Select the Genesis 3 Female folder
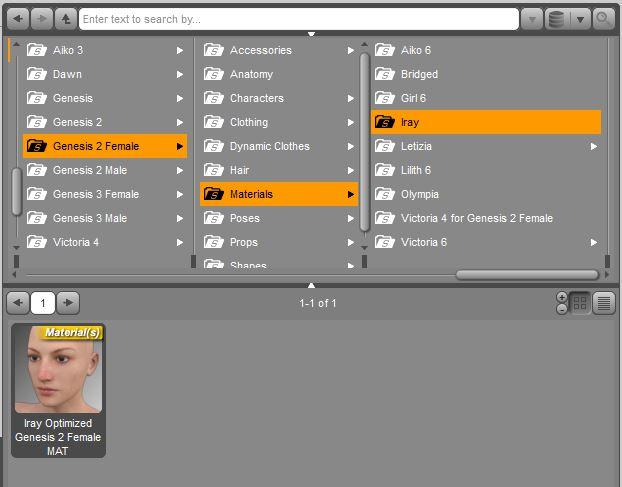The width and height of the screenshot is (622, 487). [105, 194]
